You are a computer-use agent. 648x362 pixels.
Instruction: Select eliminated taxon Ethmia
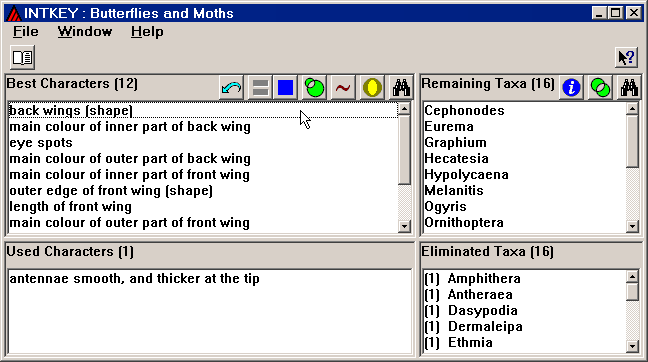point(524,343)
